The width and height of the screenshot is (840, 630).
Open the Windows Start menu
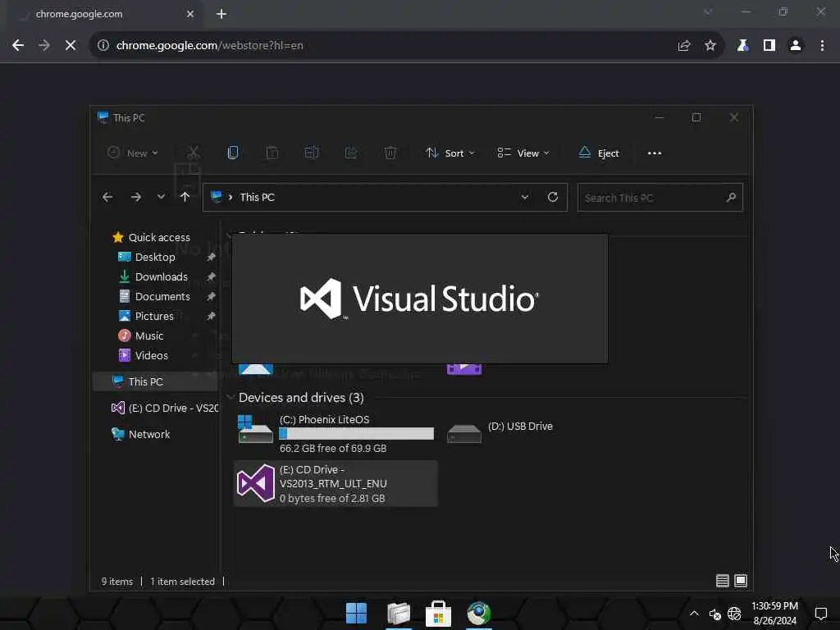point(356,614)
